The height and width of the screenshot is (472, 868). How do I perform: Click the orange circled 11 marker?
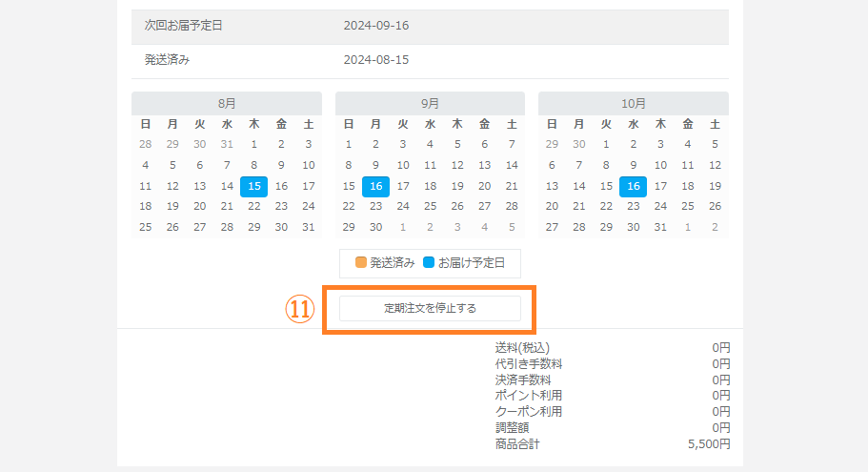tap(301, 309)
